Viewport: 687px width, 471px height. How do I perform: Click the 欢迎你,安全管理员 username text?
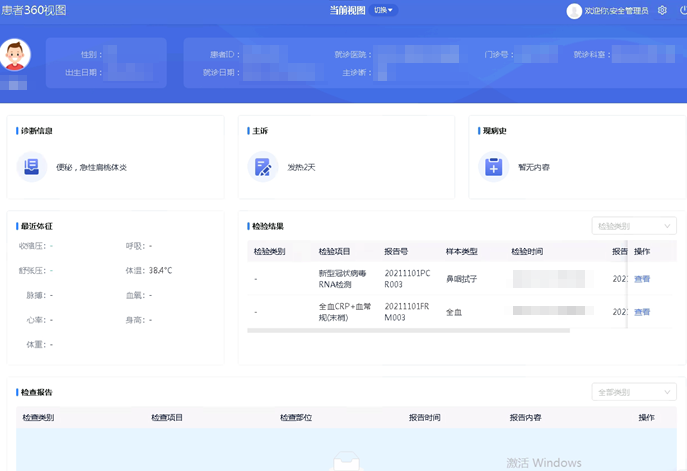pos(617,11)
